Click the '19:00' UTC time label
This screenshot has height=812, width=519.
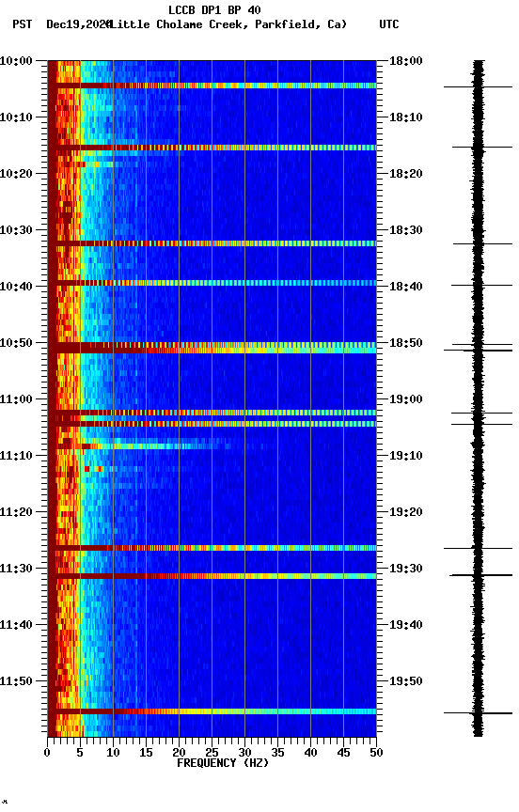pyautogui.click(x=406, y=399)
